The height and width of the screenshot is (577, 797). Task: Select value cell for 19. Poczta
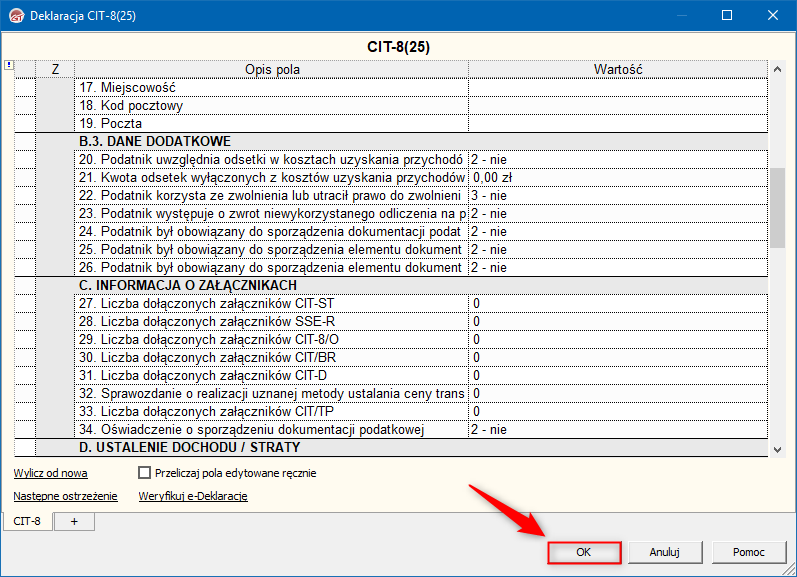(x=618, y=124)
